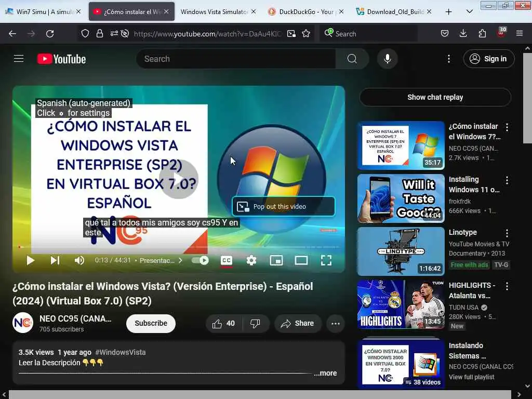Open the tracking protection shield icon
The image size is (532, 399).
coord(85,33)
